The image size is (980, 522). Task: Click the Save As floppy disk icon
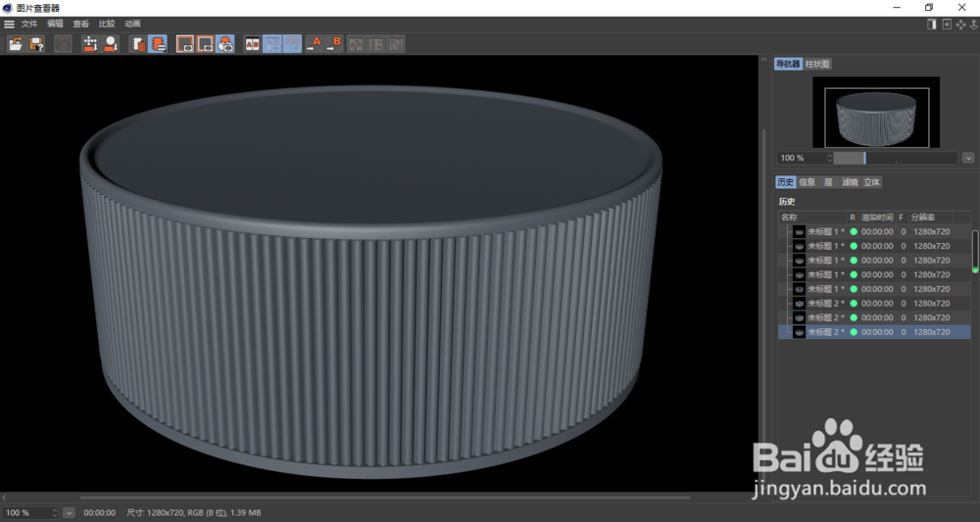[x=37, y=44]
